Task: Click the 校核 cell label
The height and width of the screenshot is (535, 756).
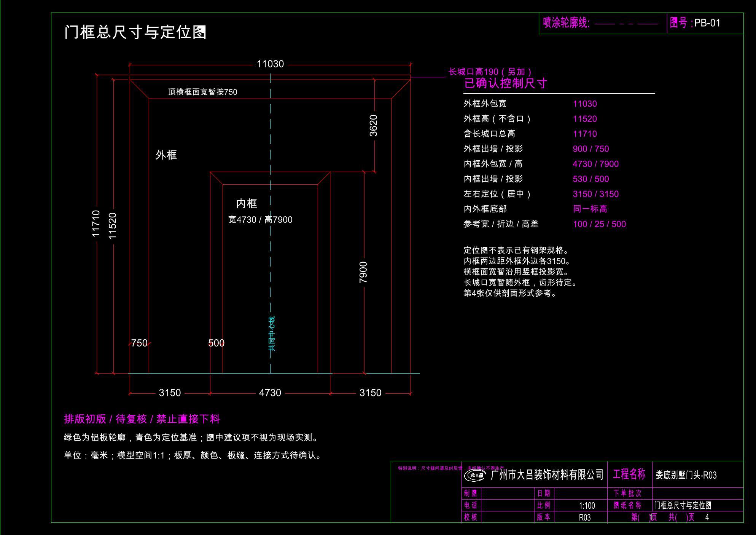Action: (x=471, y=517)
